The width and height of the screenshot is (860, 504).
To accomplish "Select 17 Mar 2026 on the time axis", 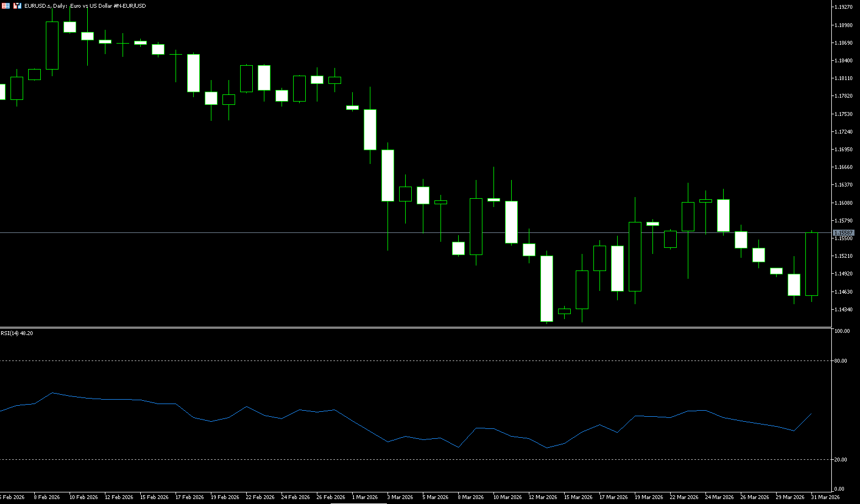I will coord(613,497).
